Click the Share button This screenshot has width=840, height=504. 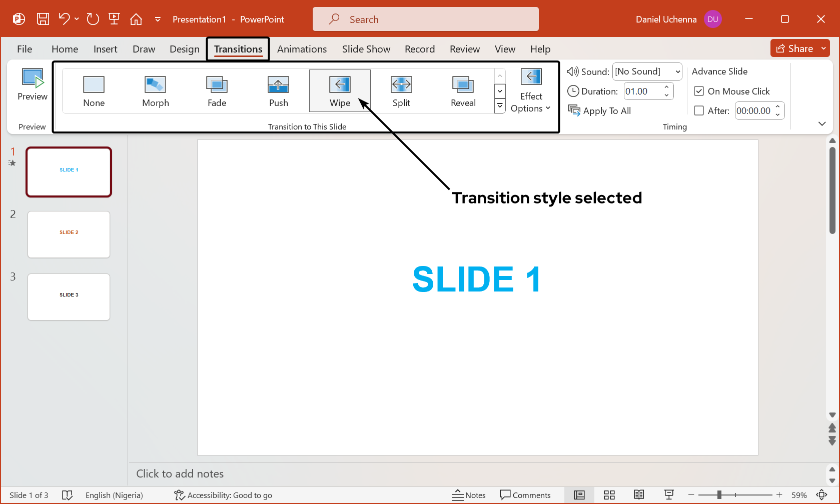795,48
